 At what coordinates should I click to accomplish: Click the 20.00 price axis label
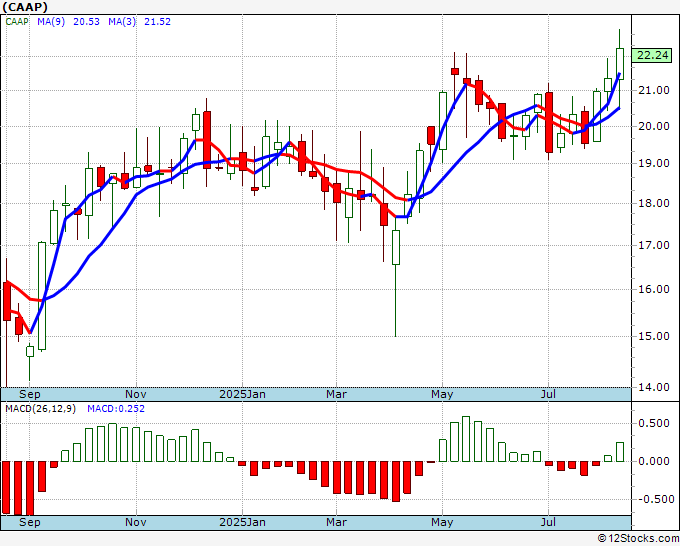tap(654, 126)
